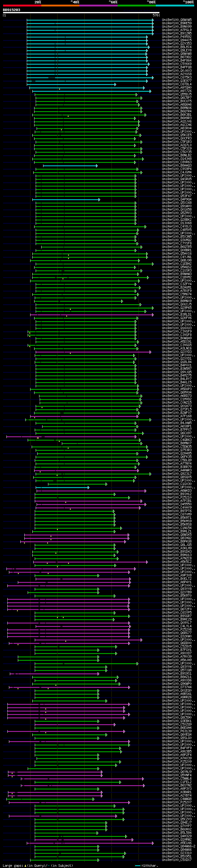
Task: Open hit UniRef100_A9TQH0
Action: coord(177,88)
